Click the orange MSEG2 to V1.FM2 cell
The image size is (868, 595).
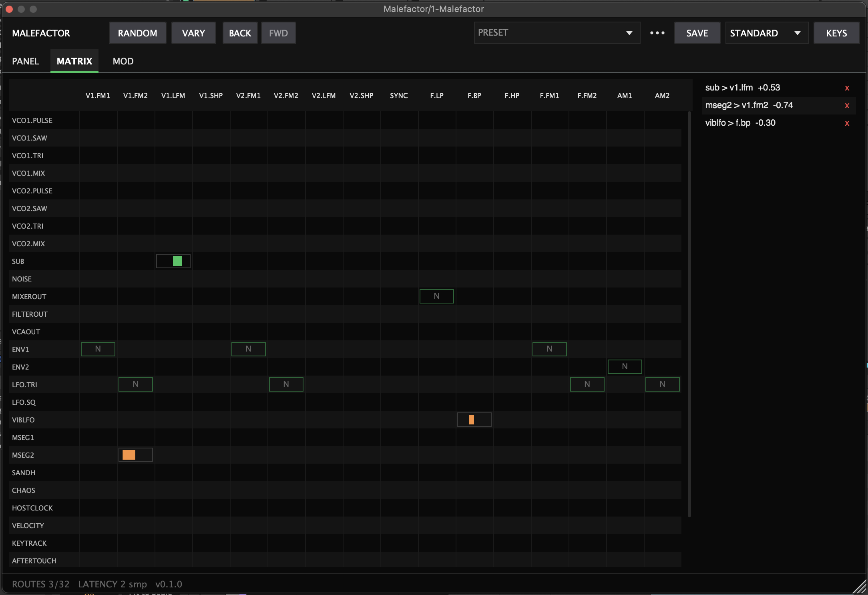click(136, 455)
